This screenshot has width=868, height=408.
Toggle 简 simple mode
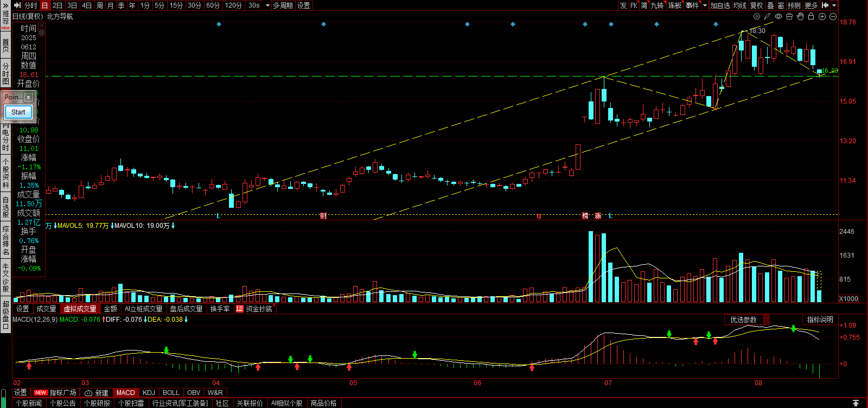click(x=644, y=5)
